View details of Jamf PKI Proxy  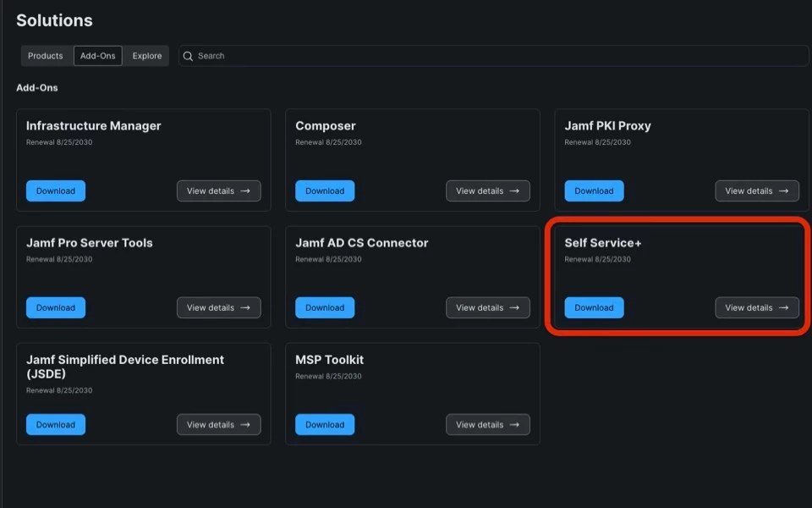(756, 191)
